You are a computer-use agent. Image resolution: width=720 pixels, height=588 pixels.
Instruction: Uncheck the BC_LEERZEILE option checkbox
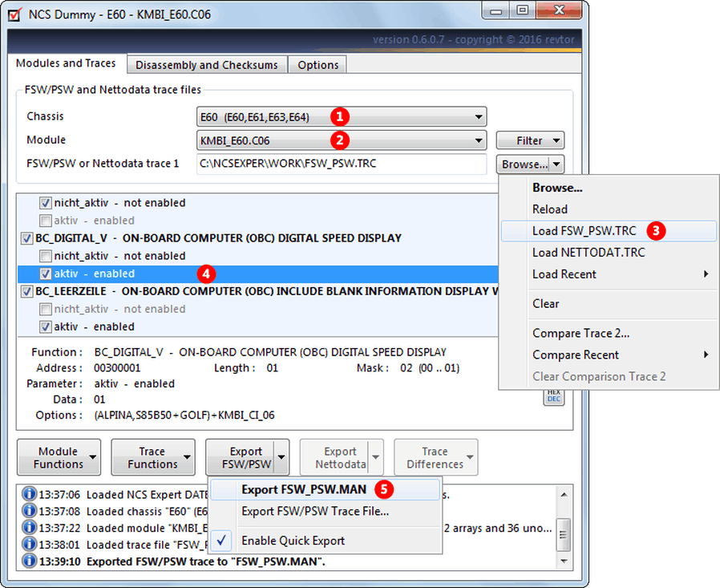click(26, 291)
